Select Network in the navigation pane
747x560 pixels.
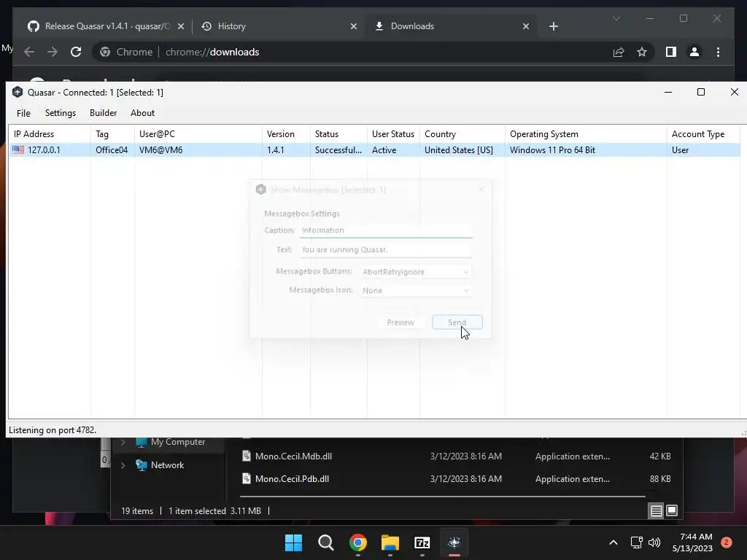167,465
